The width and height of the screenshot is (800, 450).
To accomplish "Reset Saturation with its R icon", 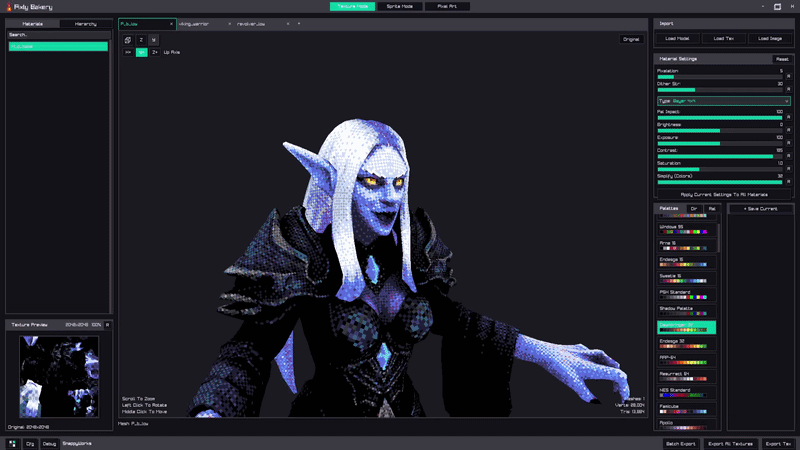I will [788, 168].
